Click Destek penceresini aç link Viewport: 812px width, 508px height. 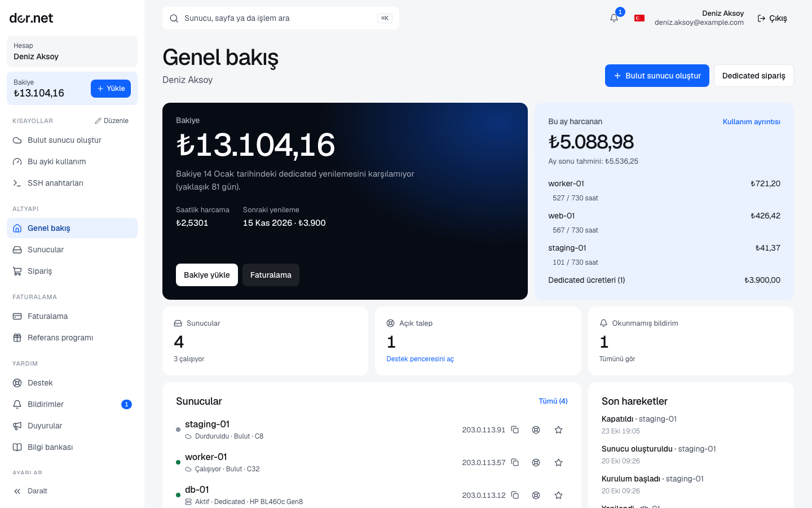pyautogui.click(x=420, y=359)
